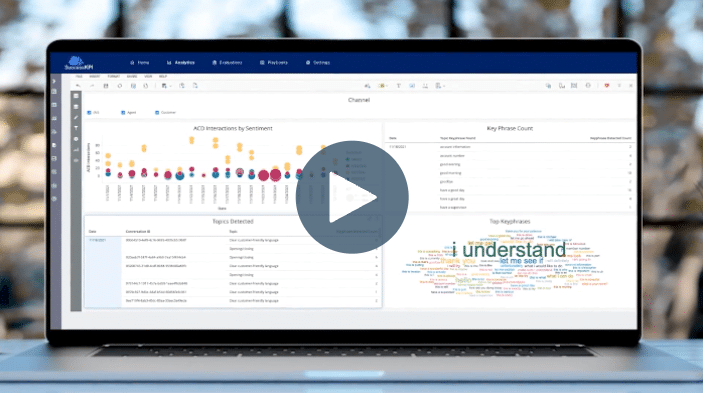Image resolution: width=703 pixels, height=393 pixels.
Task: Click the Topics Detected table title
Action: point(233,221)
